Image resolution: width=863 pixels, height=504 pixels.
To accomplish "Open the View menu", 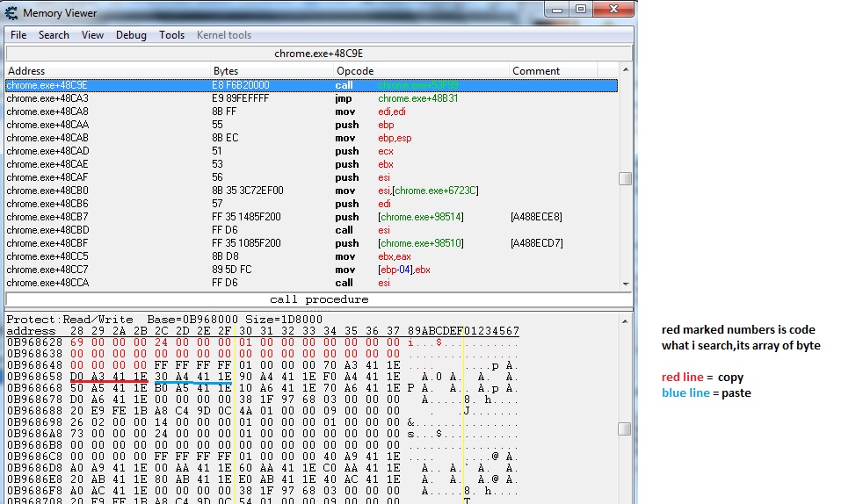I will (92, 35).
